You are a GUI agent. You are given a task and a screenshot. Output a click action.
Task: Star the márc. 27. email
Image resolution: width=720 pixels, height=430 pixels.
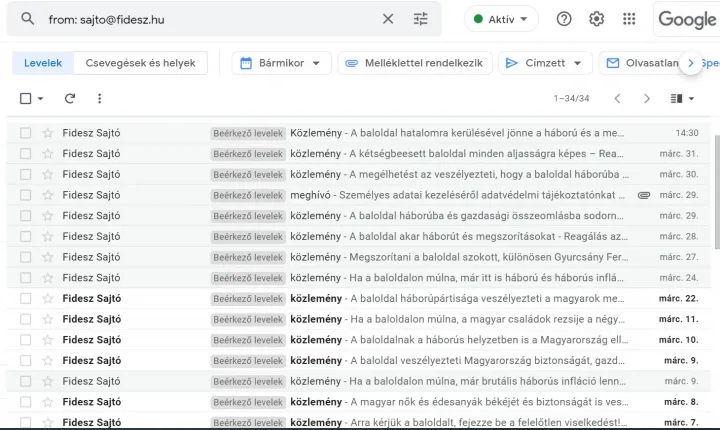click(x=48, y=257)
